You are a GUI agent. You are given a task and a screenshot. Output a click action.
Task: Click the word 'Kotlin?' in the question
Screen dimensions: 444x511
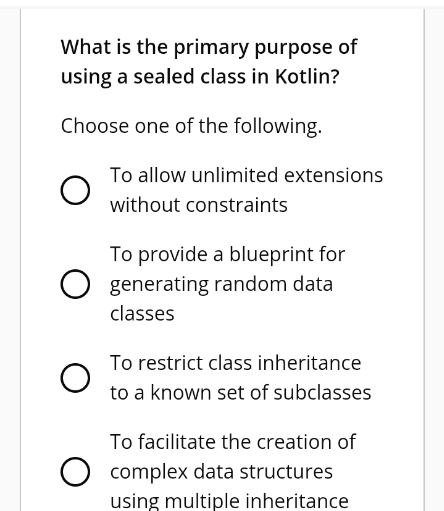307,76
